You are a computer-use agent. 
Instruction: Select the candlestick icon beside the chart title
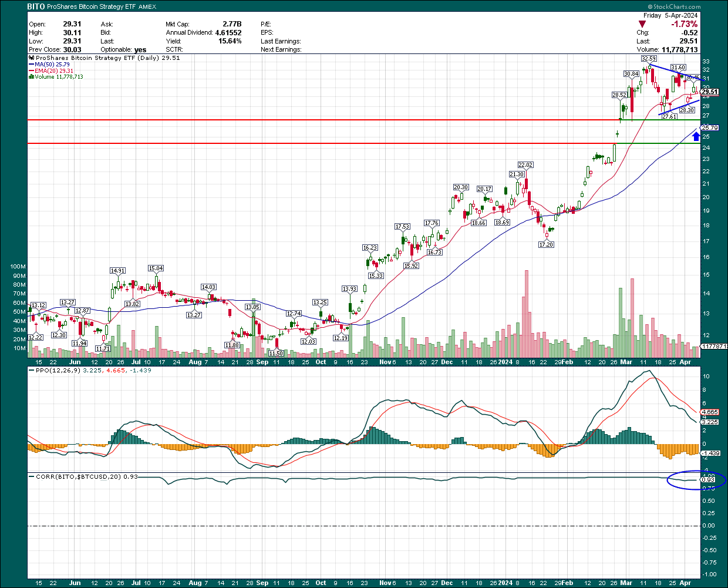32,58
